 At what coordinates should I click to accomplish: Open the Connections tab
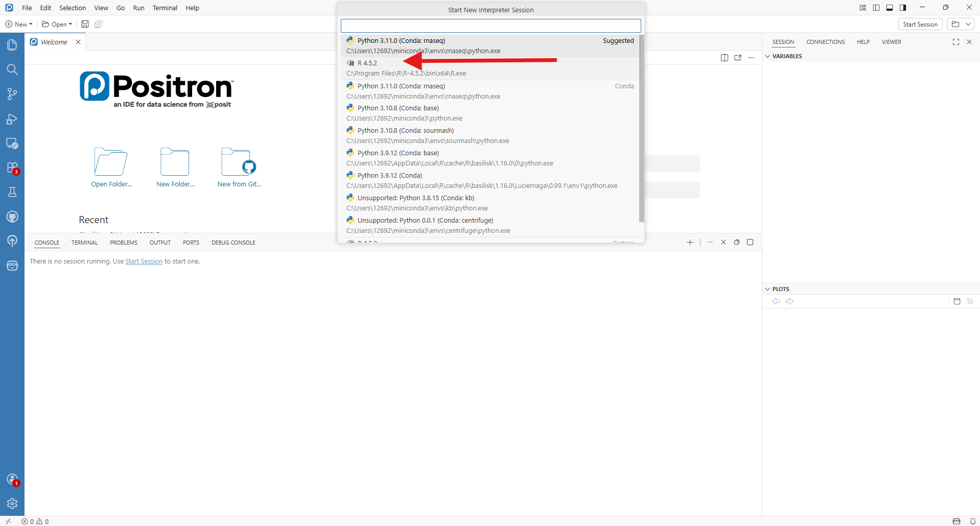pos(825,42)
